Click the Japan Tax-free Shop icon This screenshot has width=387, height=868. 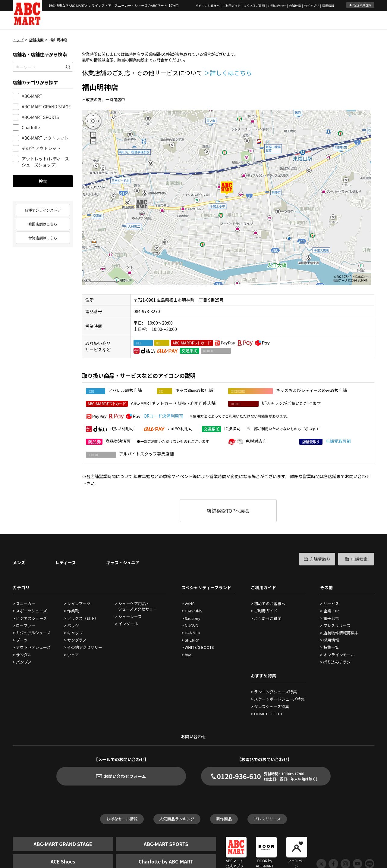tap(235, 442)
